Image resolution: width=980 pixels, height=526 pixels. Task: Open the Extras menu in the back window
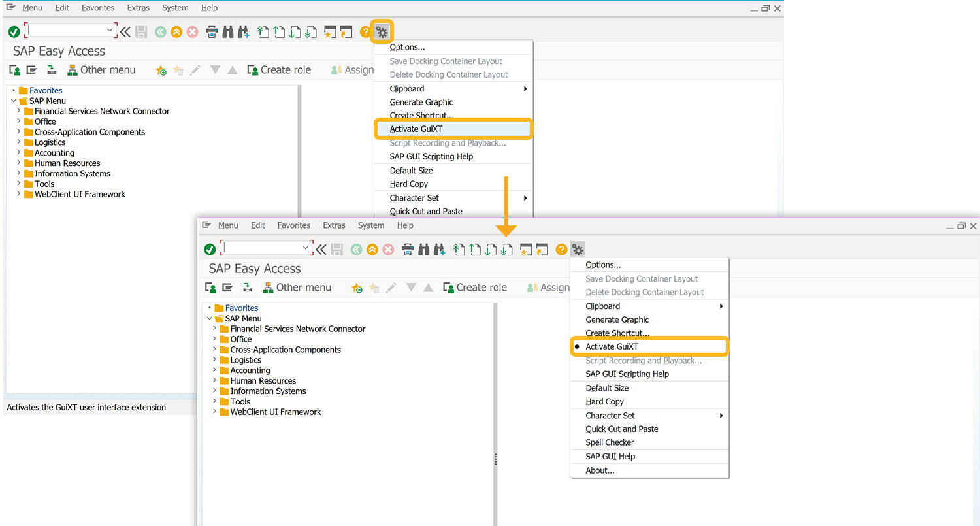138,8
